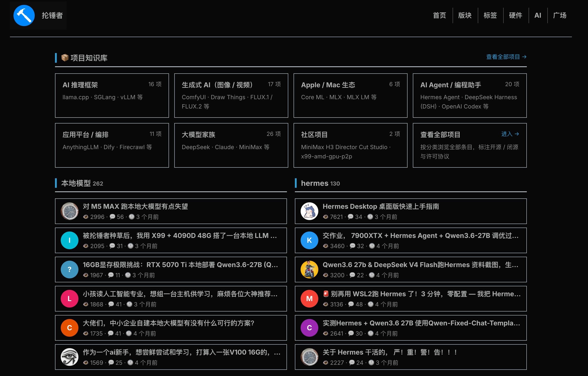Click the purple C avatar on 实测Hermes post
The height and width of the screenshot is (376, 588).
tap(309, 328)
